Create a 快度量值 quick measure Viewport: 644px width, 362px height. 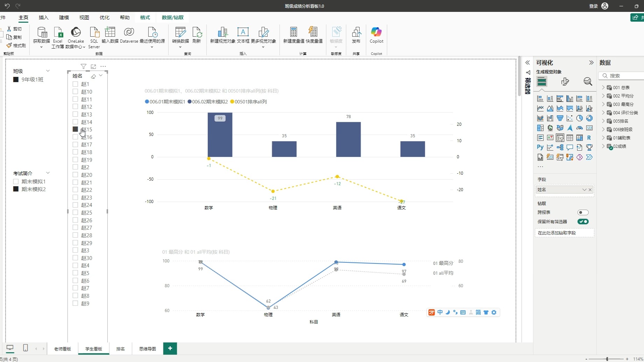[314, 35]
